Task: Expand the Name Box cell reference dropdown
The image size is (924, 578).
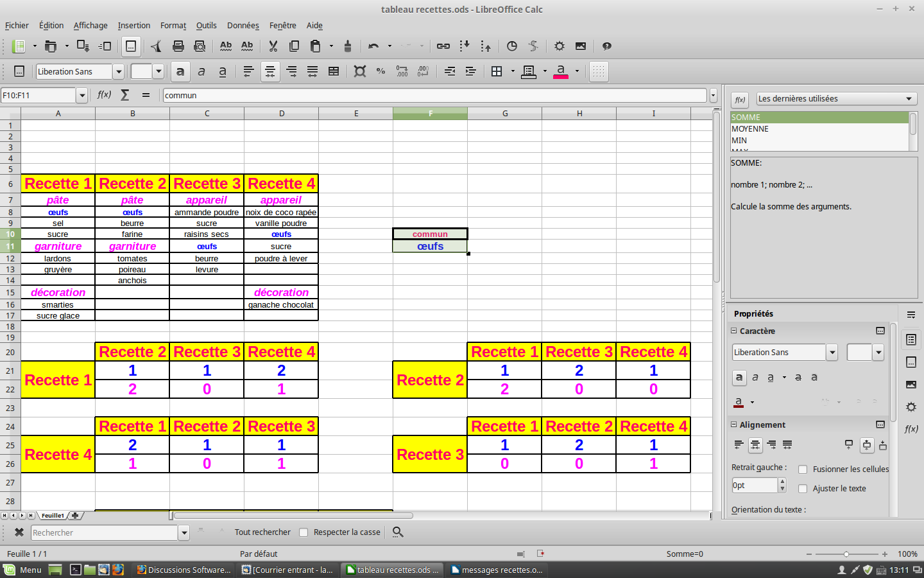Action: point(82,96)
